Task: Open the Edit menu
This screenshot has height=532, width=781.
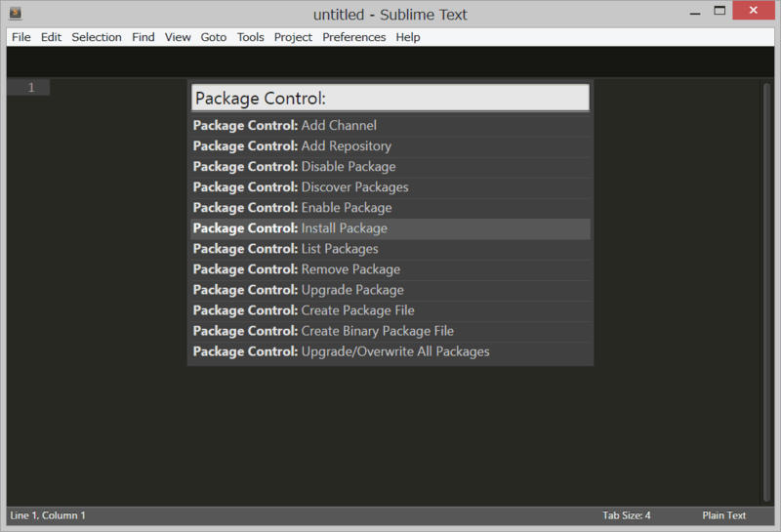Action: point(51,37)
